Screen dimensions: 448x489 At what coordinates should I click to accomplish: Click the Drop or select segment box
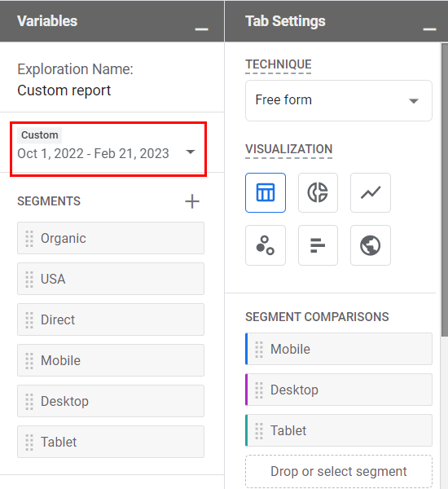339,471
